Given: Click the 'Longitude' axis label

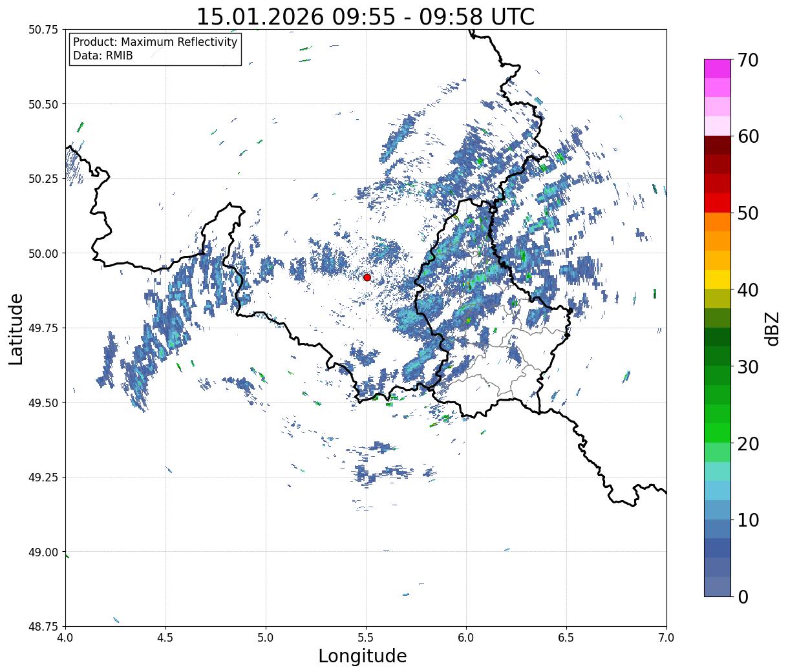Looking at the screenshot, I should coord(363,656).
